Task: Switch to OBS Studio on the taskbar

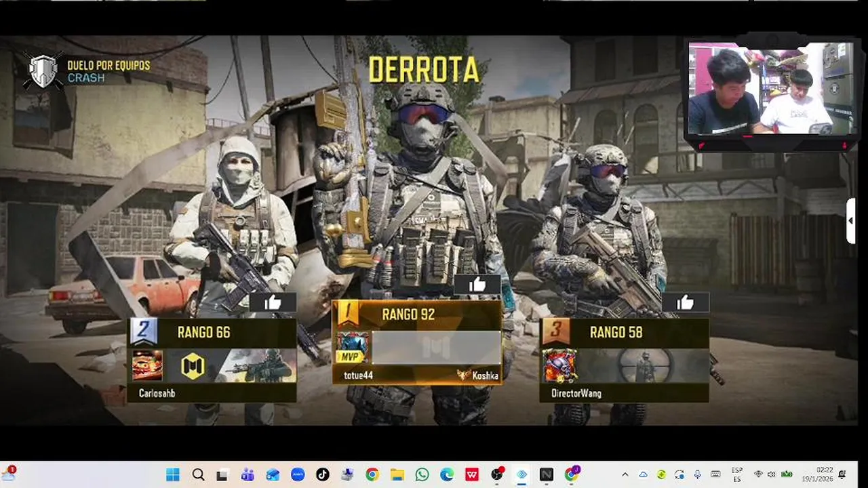Action: click(497, 474)
